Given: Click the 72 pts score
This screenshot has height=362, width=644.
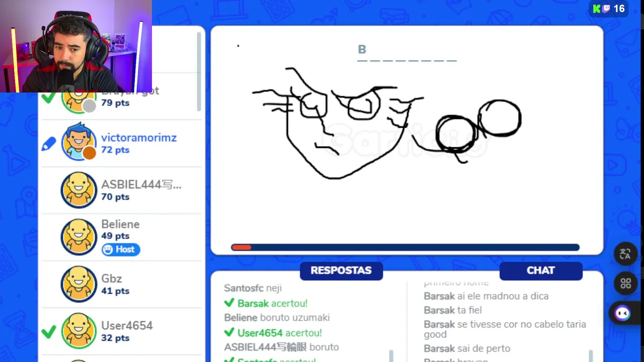Looking at the screenshot, I should [115, 150].
